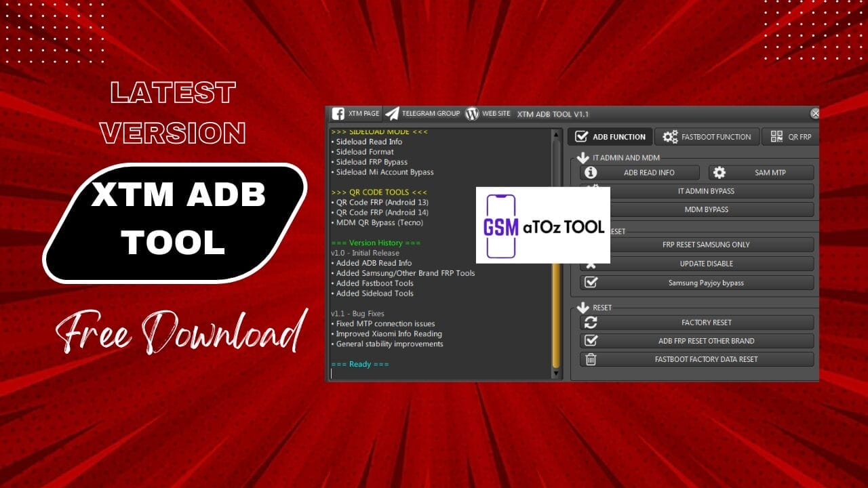Open the QR FRP tab
The image size is (868, 488).
click(791, 137)
